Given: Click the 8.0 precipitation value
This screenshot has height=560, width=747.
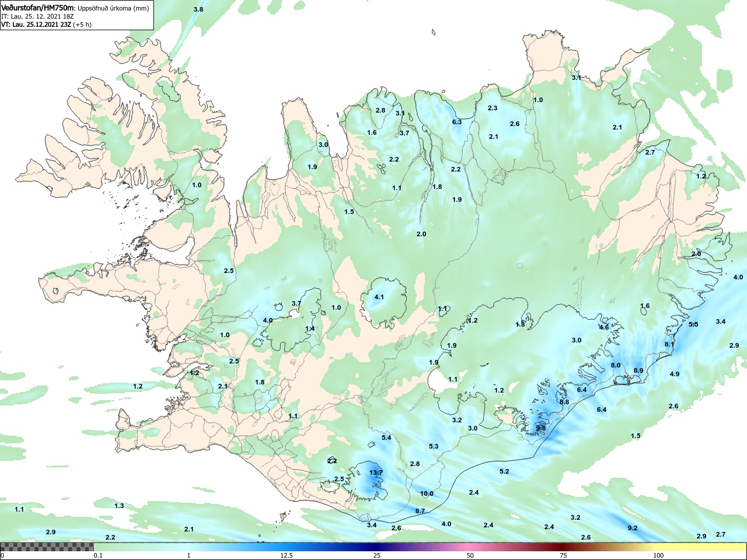Looking at the screenshot, I should [x=616, y=365].
